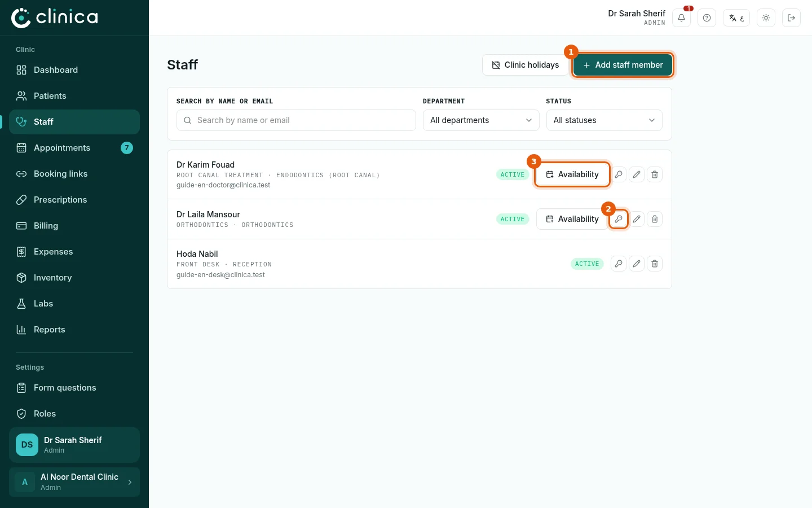
Task: Open Patients from the sidebar
Action: [x=74, y=96]
